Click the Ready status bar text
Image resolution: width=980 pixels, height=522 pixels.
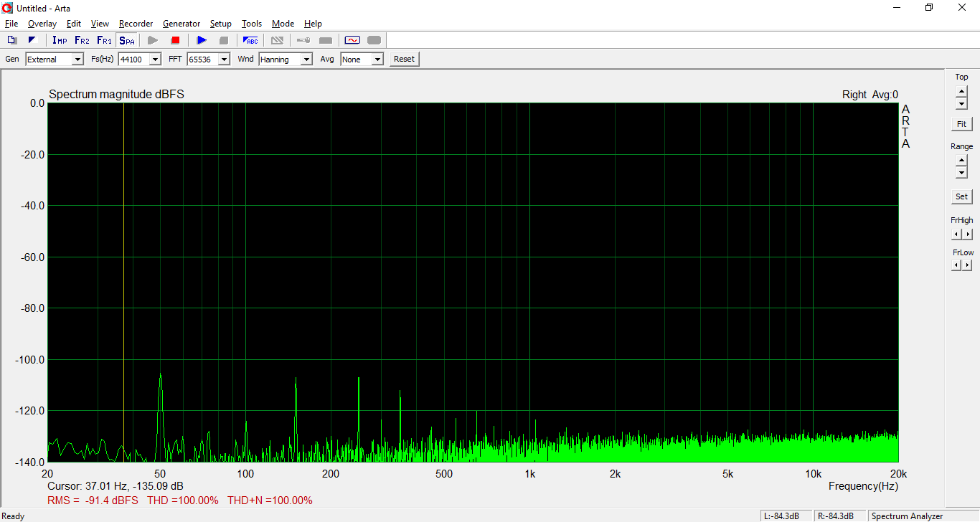click(14, 516)
